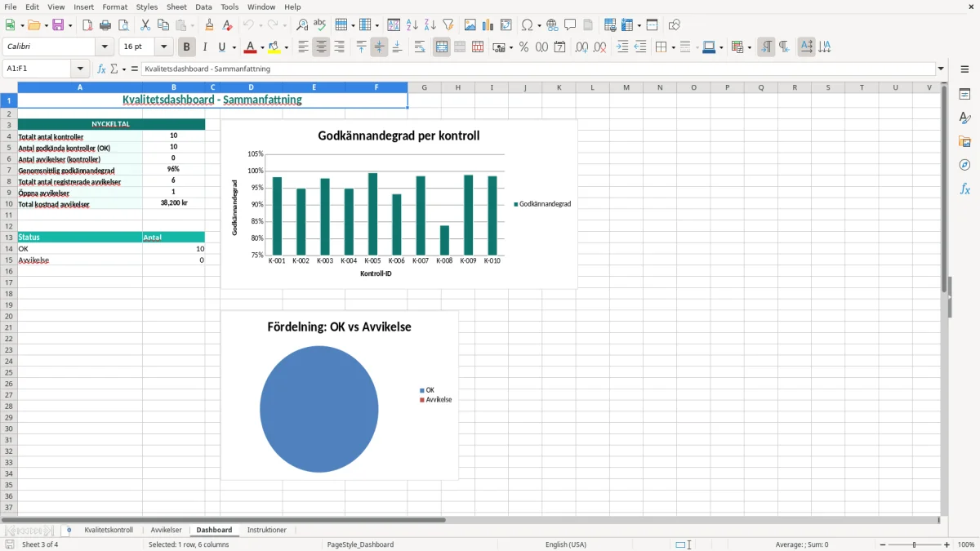Toggle Merge and Center Cells
Screen dimensions: 980x551
pos(442,47)
